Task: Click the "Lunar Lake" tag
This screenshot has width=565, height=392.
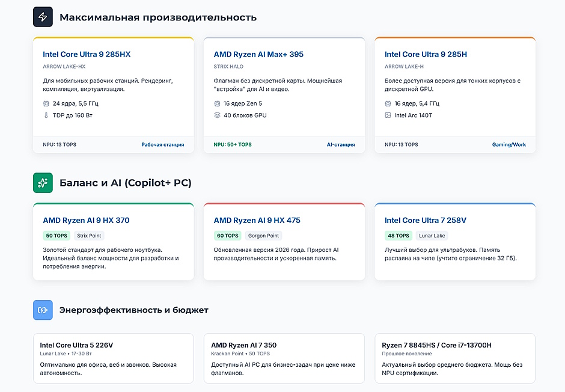Action: pyautogui.click(x=432, y=236)
